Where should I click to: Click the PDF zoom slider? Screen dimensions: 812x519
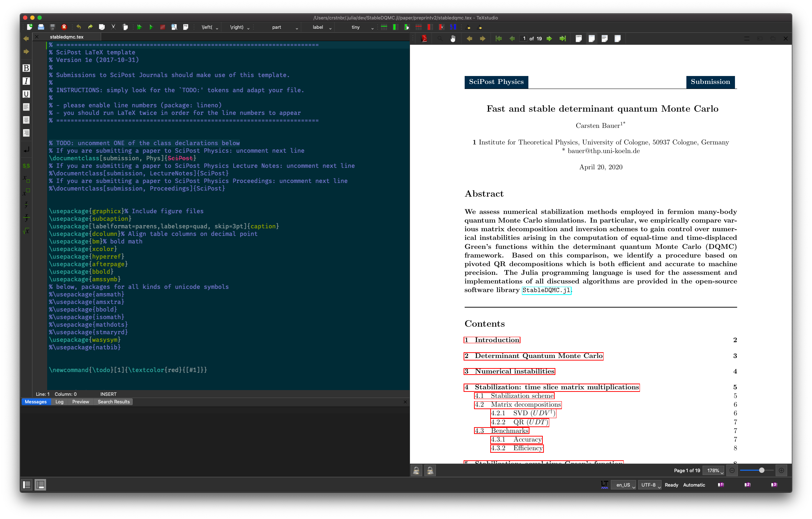[762, 470]
